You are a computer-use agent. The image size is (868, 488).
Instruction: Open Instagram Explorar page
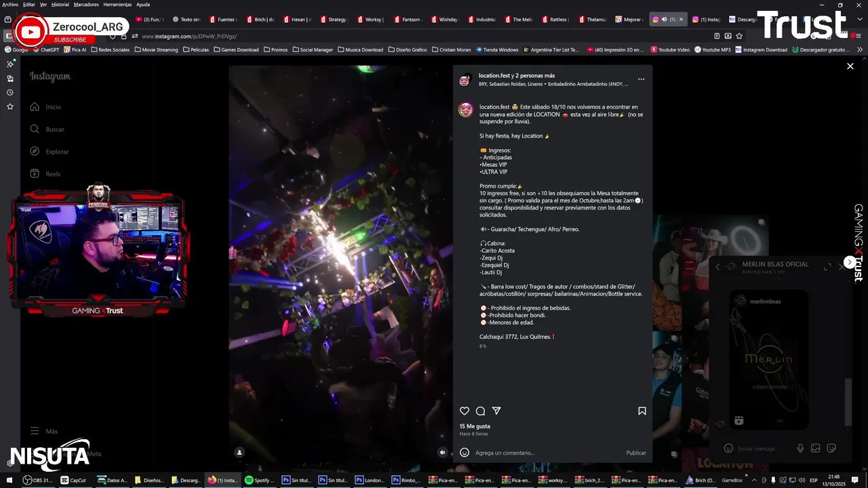click(x=49, y=152)
